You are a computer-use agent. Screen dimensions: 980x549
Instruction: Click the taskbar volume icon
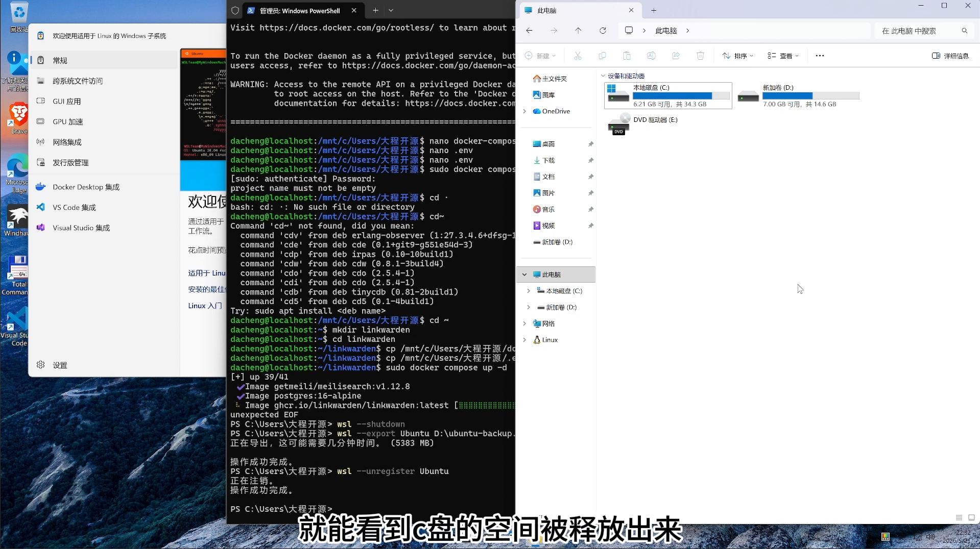point(930,537)
